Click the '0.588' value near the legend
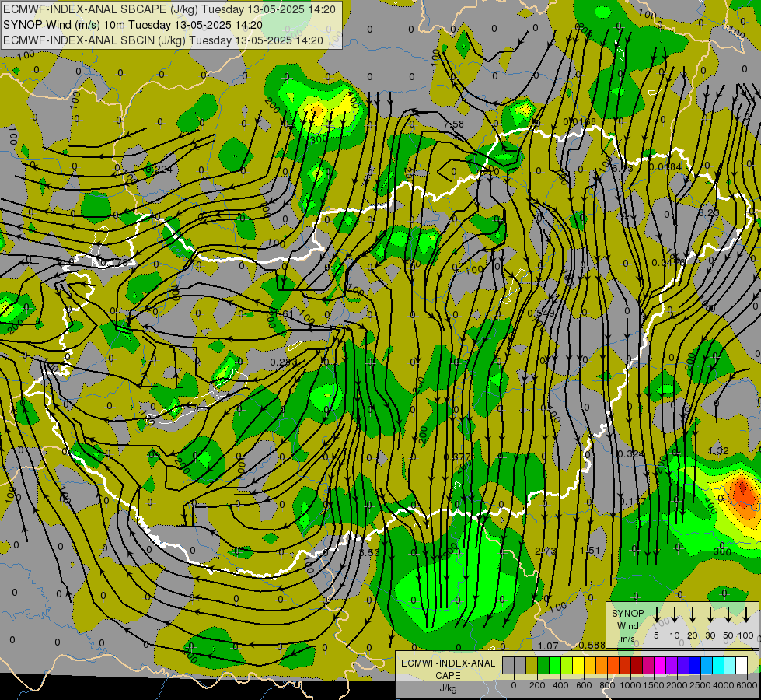The height and width of the screenshot is (700, 761). tap(592, 645)
